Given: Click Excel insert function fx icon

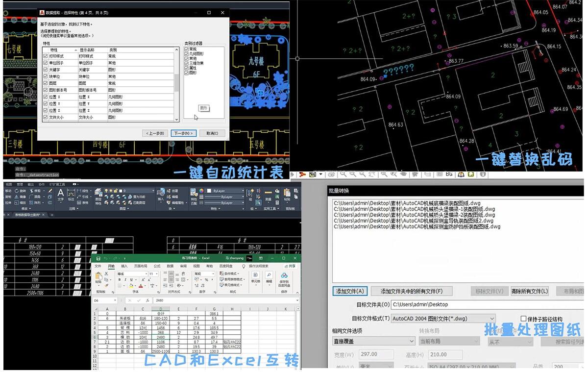Looking at the screenshot, I should (147, 300).
